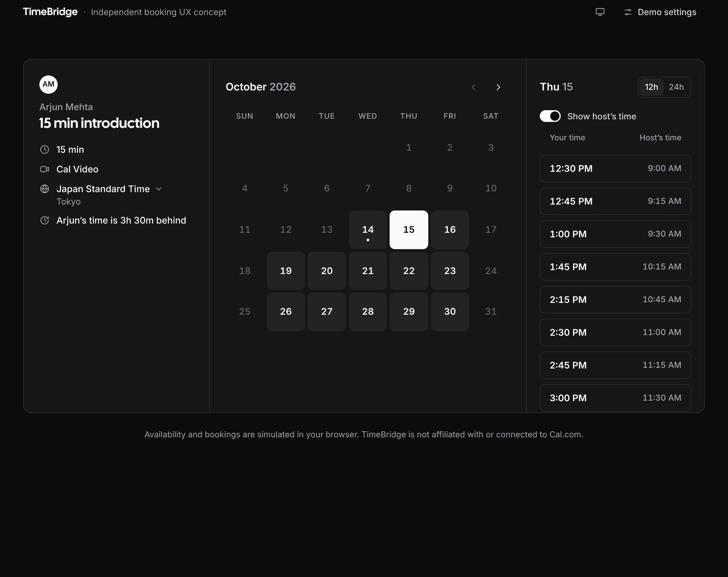Viewport: 728px width, 577px height.
Task: Select October 28 date cell
Action: coord(368,311)
